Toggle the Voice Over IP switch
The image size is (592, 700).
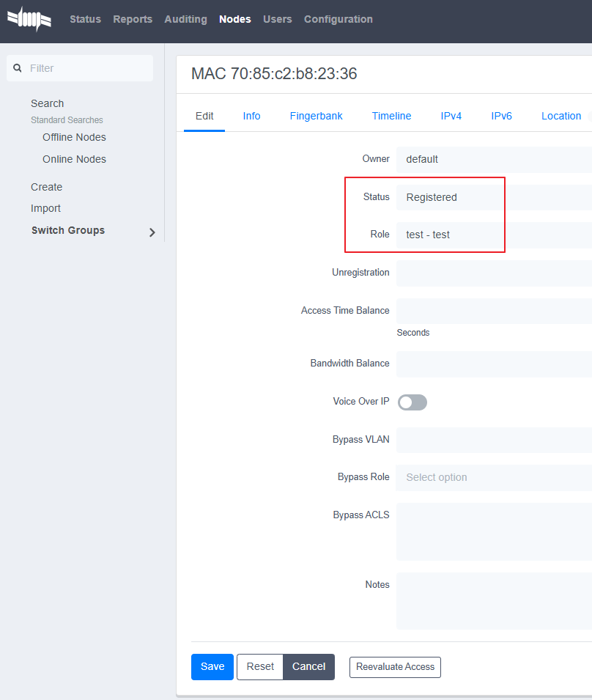point(412,402)
